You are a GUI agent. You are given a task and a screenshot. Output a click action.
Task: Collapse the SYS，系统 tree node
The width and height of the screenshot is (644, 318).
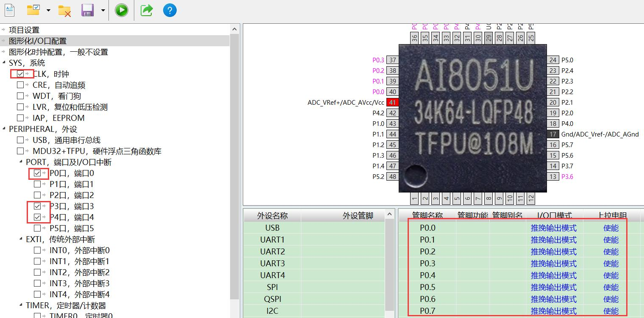click(4, 63)
